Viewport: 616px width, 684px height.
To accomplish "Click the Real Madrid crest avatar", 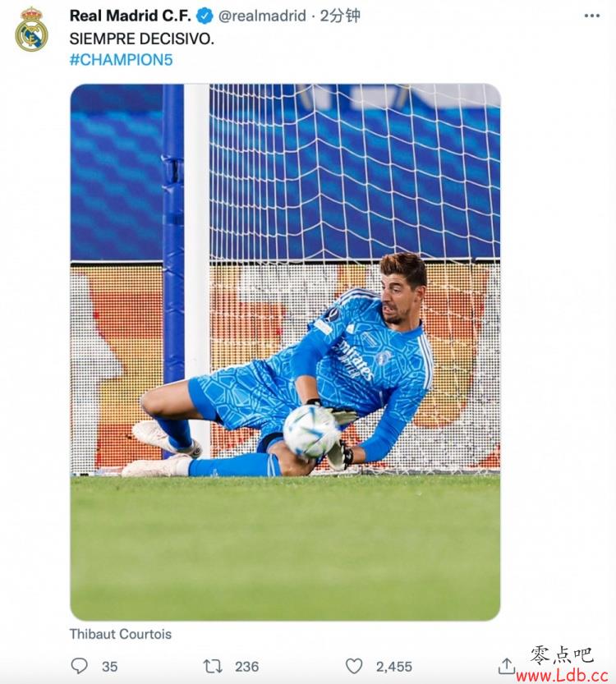I will [x=31, y=30].
